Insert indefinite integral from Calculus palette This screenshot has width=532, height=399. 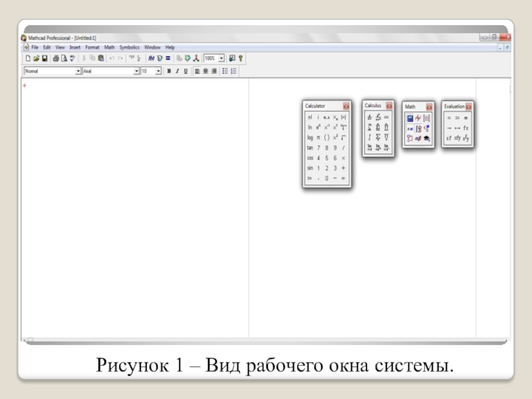coord(370,137)
